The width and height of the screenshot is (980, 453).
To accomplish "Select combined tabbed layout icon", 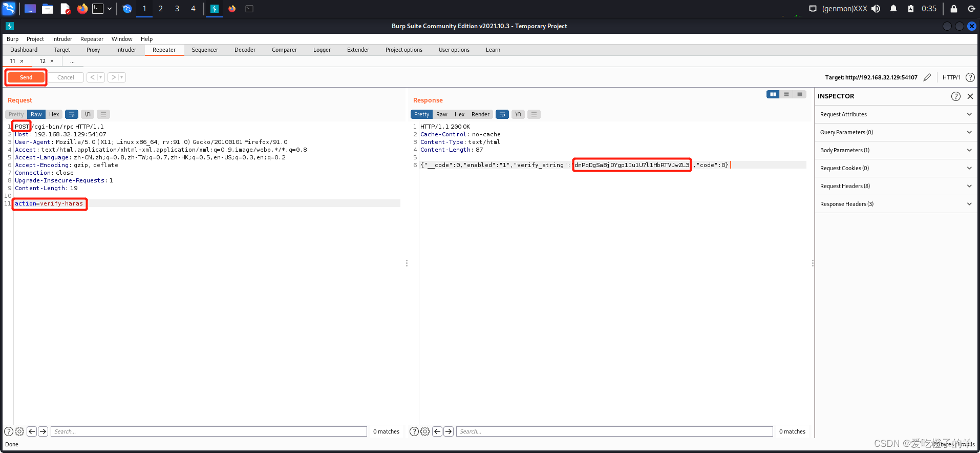I will click(x=800, y=94).
